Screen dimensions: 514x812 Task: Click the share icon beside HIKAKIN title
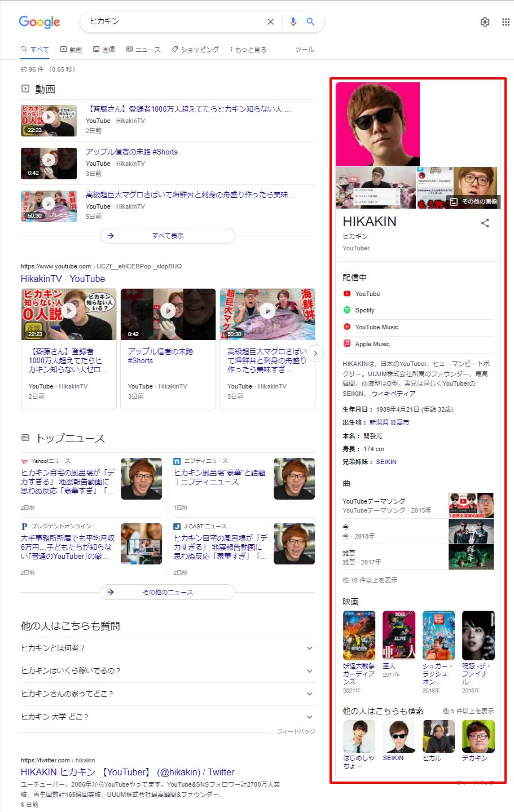(x=485, y=223)
